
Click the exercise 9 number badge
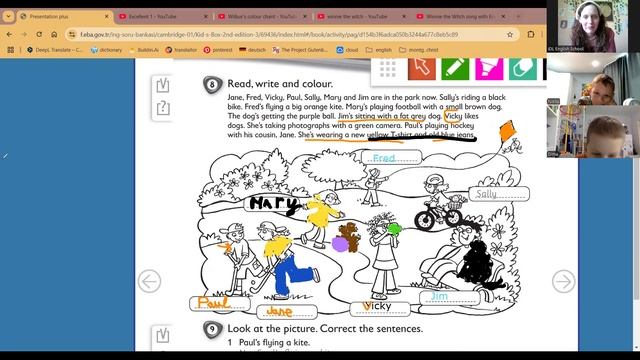click(x=213, y=329)
